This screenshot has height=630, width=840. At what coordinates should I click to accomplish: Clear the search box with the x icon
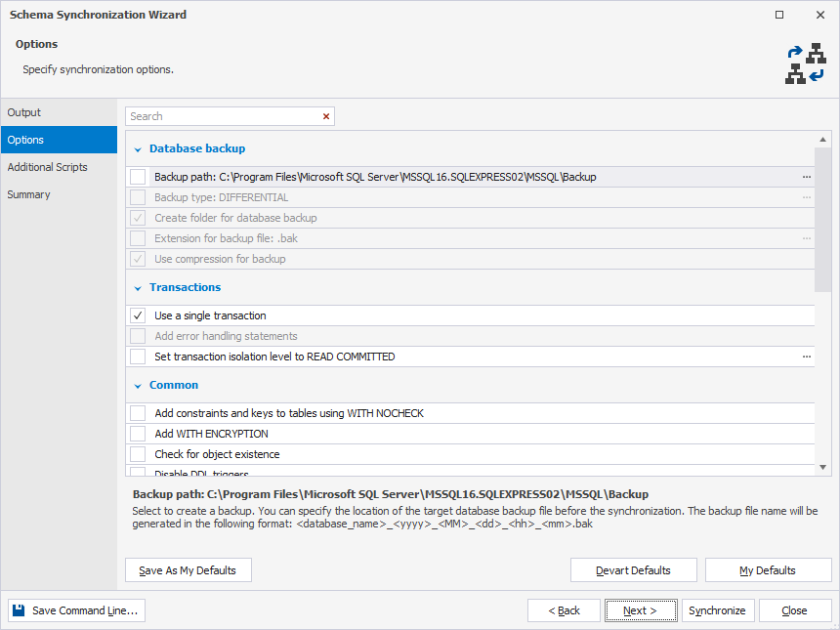[x=325, y=115]
